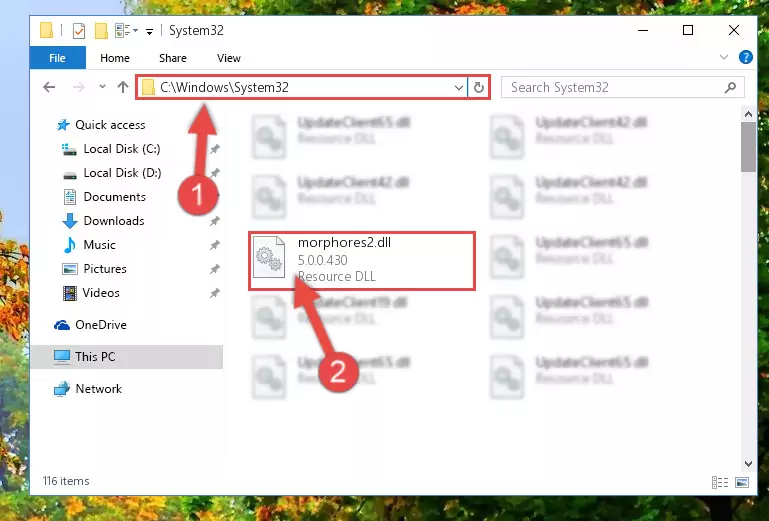Minimize the System32 window
This screenshot has height=521, width=769.
coord(643,30)
